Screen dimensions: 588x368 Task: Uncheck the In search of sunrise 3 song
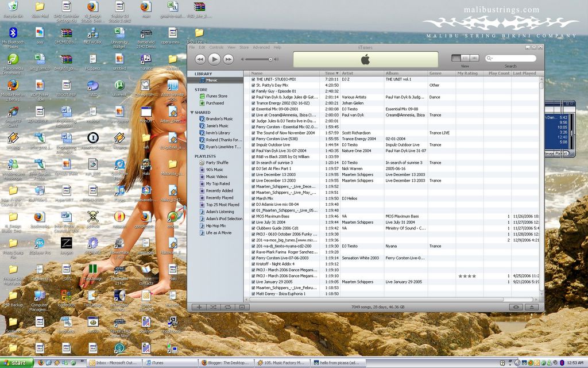click(253, 163)
